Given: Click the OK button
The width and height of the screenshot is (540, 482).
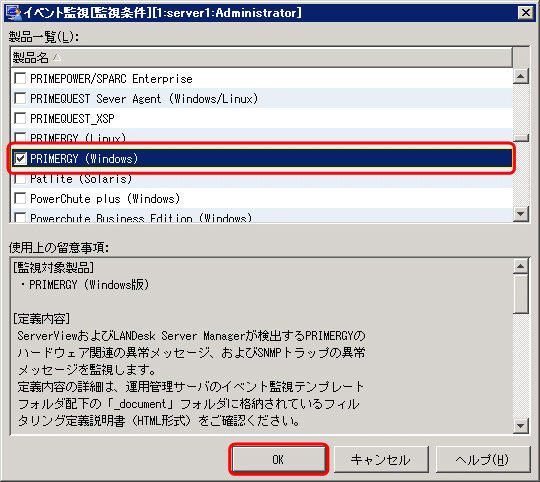Looking at the screenshot, I should click(x=279, y=459).
